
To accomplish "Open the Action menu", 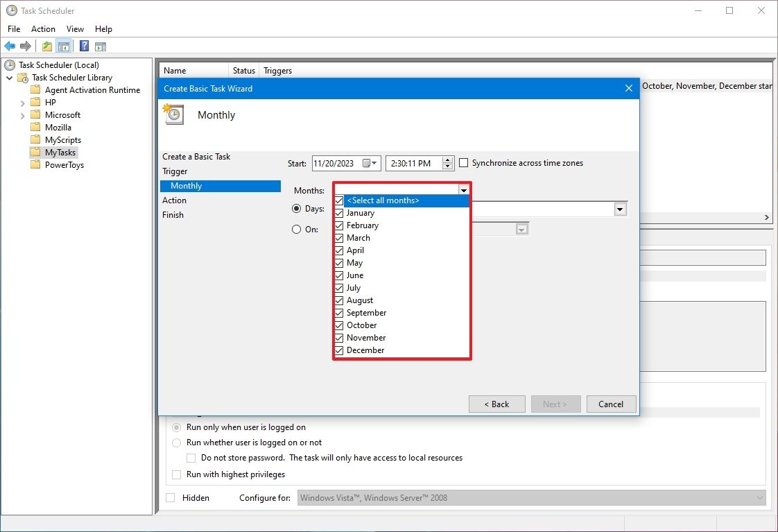I will [x=43, y=29].
